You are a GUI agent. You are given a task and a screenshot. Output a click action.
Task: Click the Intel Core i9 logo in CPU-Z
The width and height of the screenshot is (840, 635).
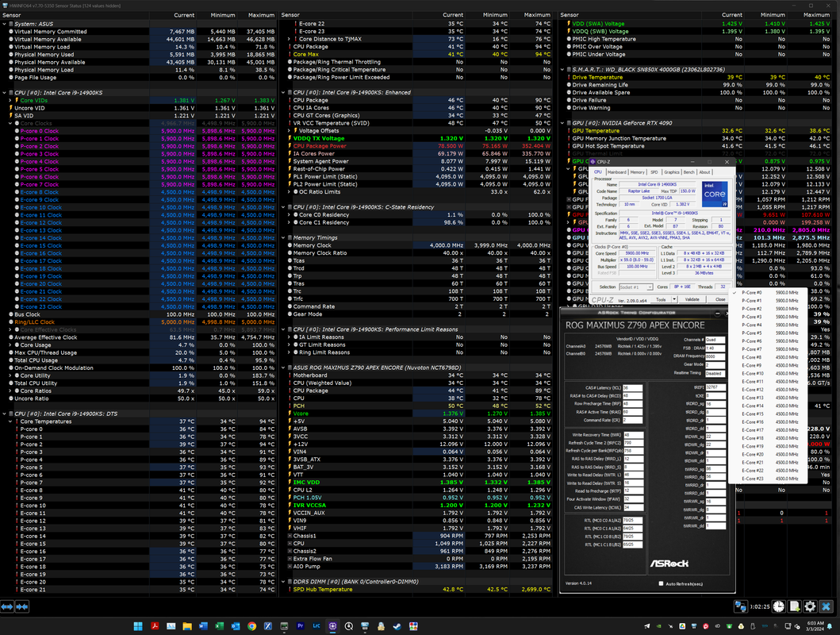pos(714,194)
